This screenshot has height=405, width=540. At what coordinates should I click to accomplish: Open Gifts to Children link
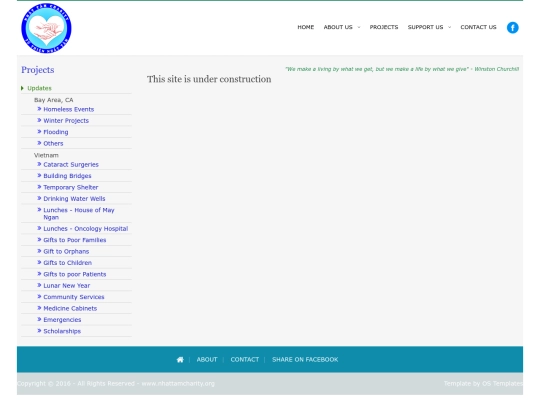coord(68,263)
